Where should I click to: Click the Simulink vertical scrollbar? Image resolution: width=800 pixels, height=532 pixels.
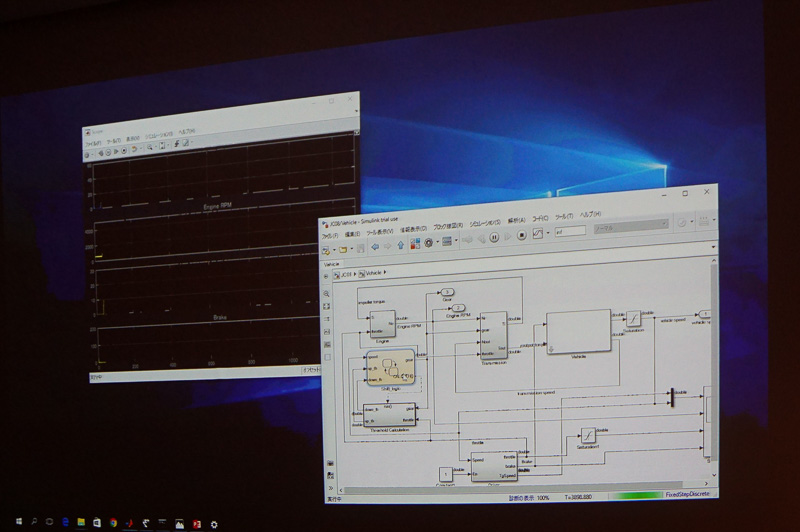[x=714, y=362]
